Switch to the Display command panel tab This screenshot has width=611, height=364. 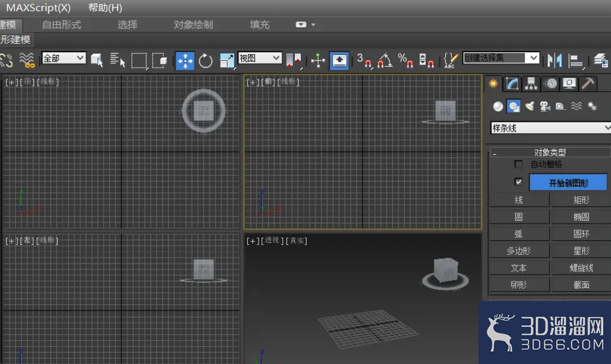coord(569,83)
